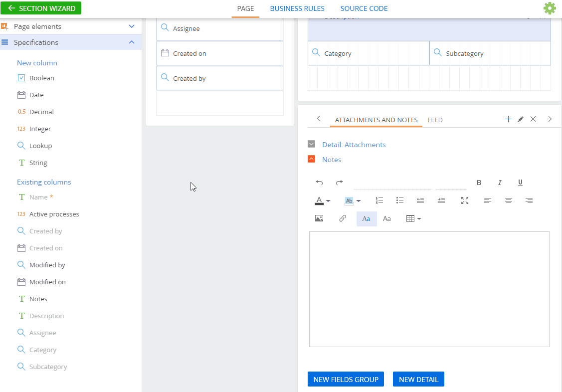Select the Modified by existing column
This screenshot has width=562, height=392.
pos(41,265)
